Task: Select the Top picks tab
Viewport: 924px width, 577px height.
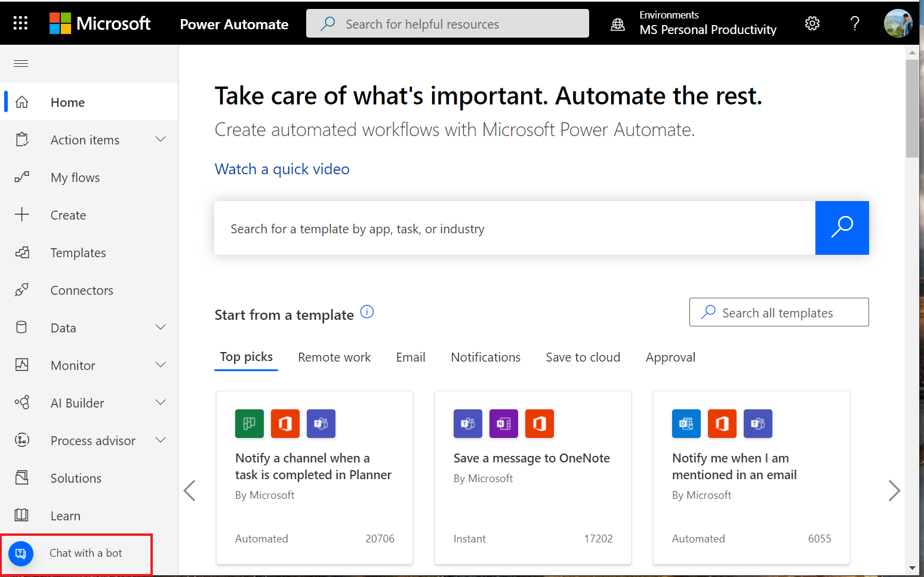Action: click(246, 357)
